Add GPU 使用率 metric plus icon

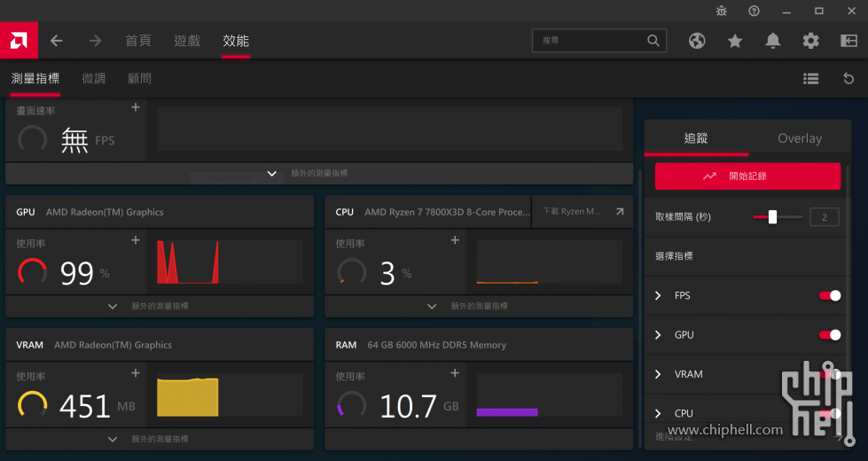tap(136, 240)
